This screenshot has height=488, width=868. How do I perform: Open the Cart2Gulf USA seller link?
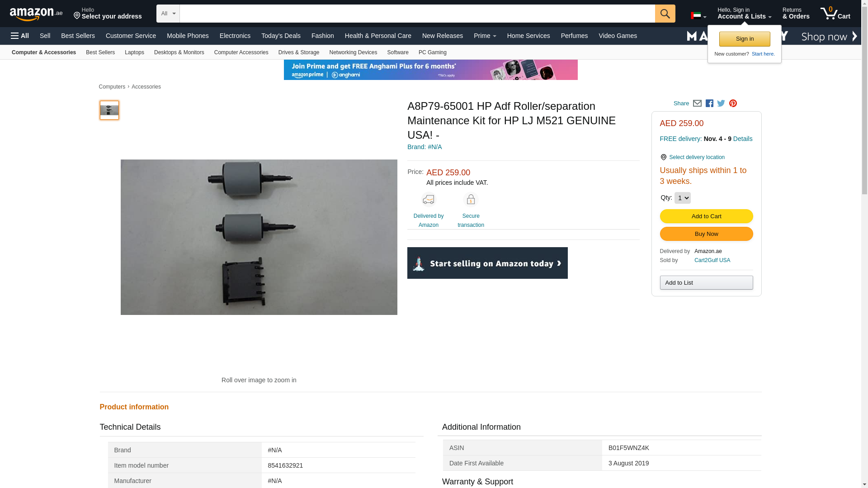coord(712,260)
